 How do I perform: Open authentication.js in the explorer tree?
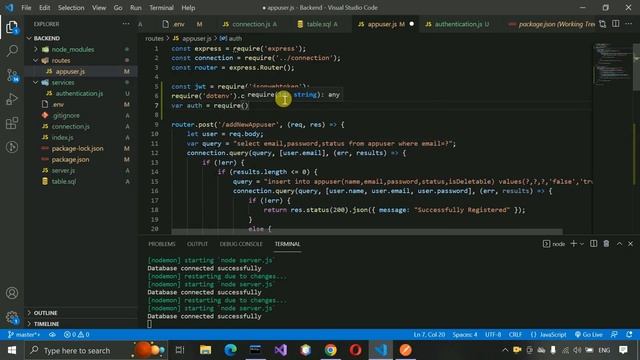click(79, 93)
